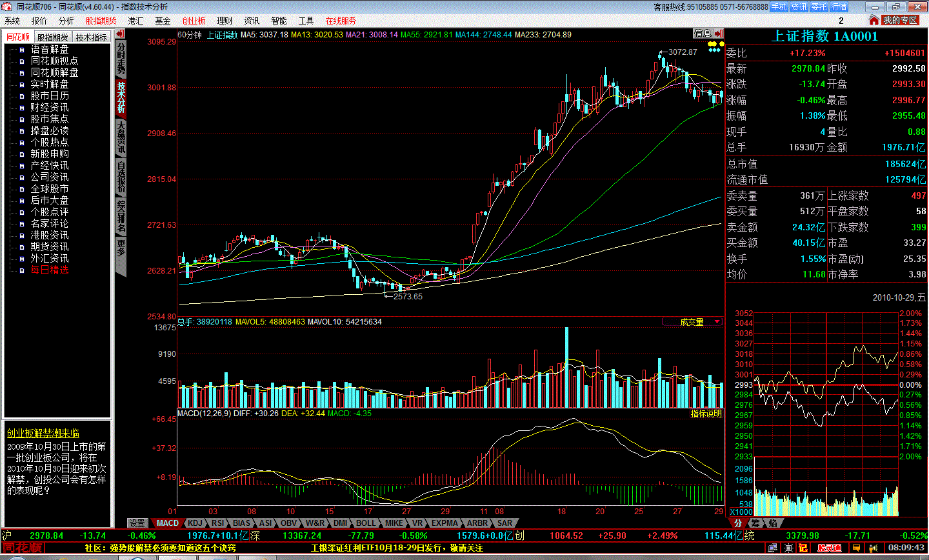
Task: Open the orange message bubble icon
Action: tap(857, 548)
